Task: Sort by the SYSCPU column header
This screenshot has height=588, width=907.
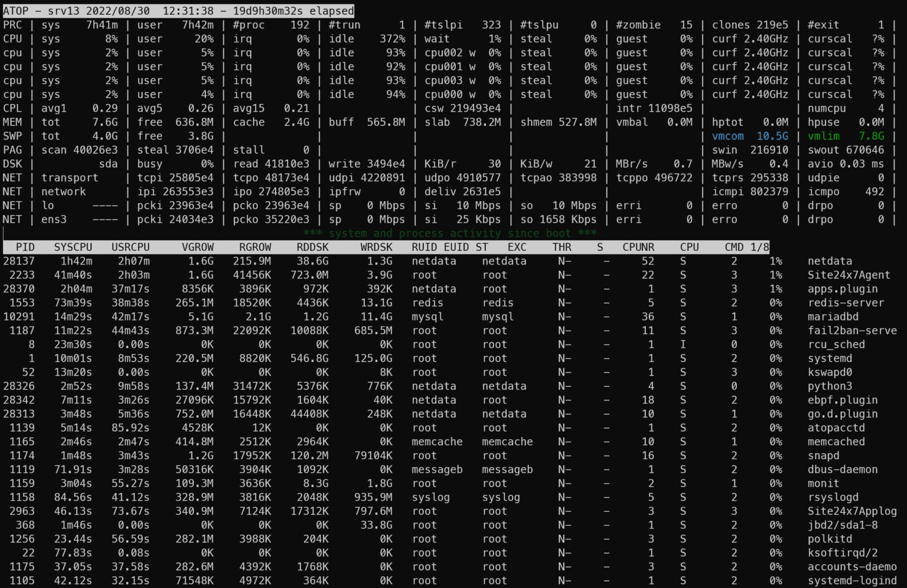Action: [x=75, y=247]
